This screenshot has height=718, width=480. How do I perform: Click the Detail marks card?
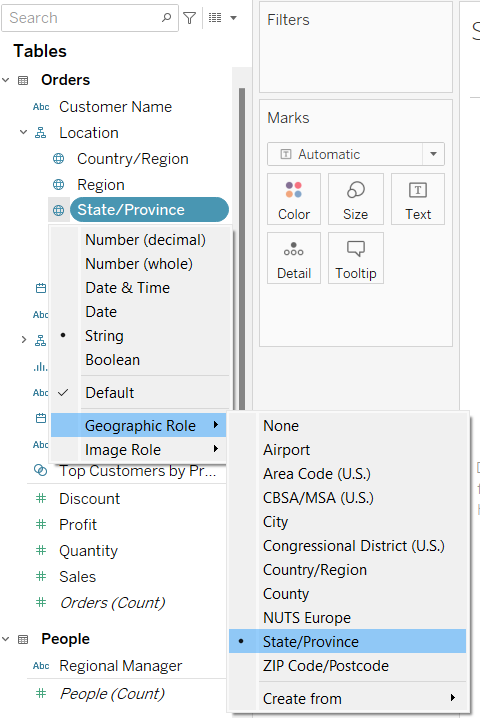294,258
